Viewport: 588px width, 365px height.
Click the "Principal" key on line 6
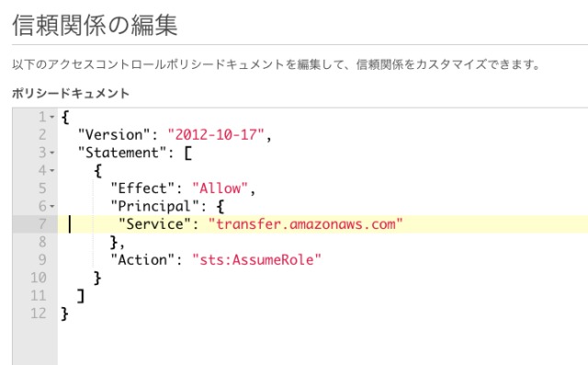tap(154, 206)
